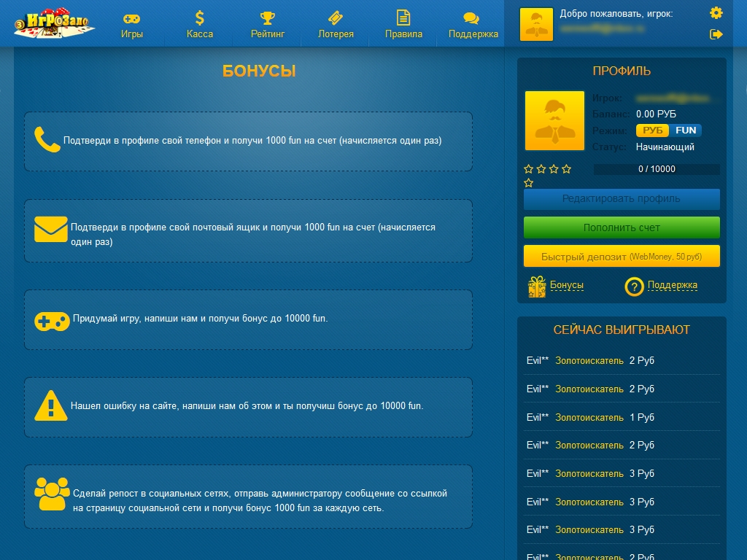This screenshot has width=747, height=560.
Task: Click the question mark support icon
Action: pos(634,287)
